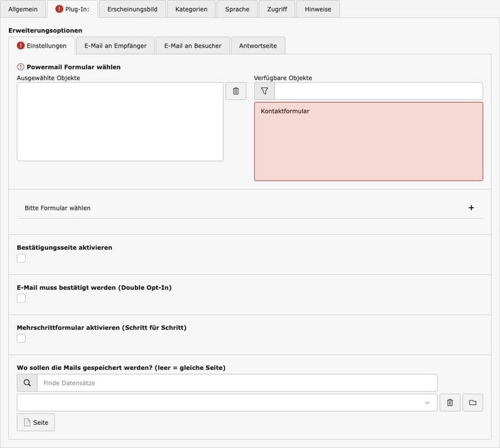
Task: Open the mail storage page dropdown
Action: tap(227, 403)
